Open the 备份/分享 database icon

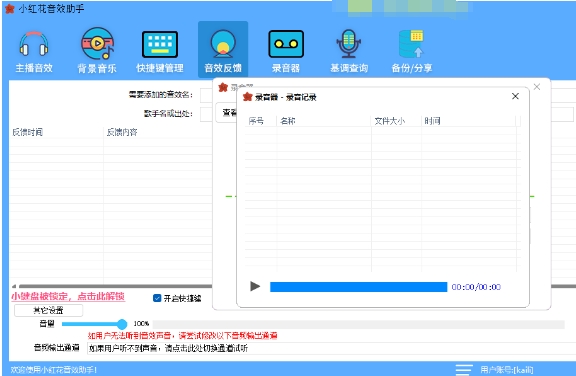pos(411,44)
